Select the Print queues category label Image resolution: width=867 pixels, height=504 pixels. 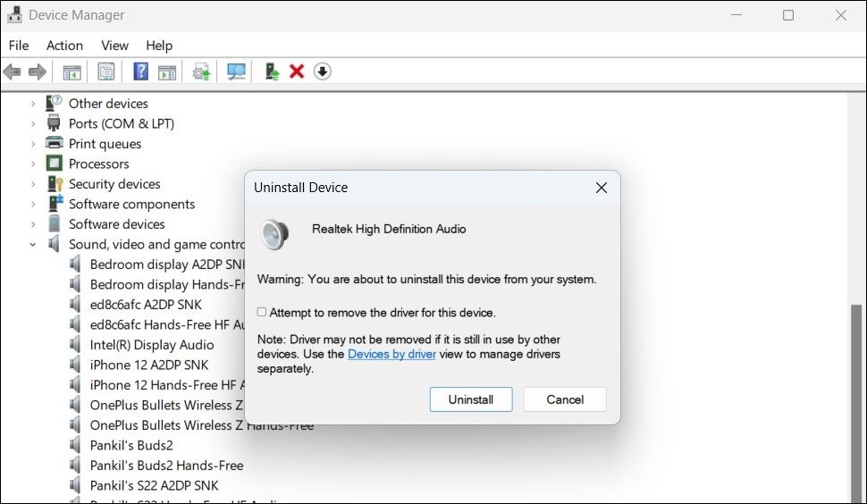click(x=105, y=144)
